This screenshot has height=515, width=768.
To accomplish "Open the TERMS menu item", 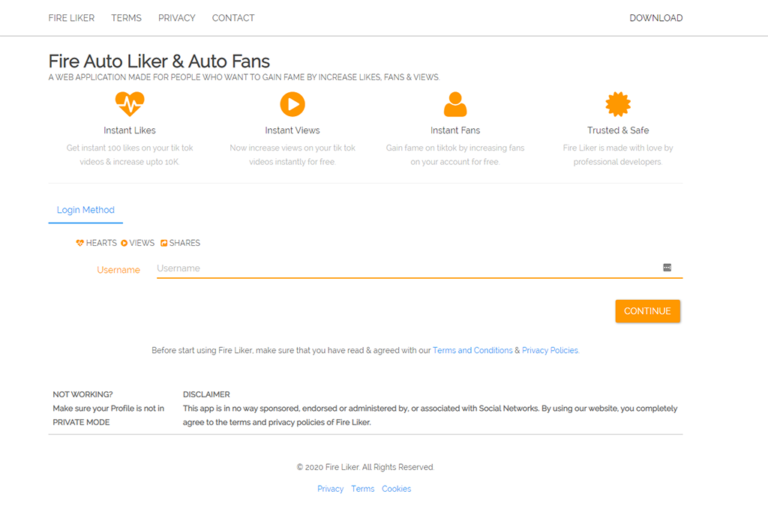I will (126, 18).
